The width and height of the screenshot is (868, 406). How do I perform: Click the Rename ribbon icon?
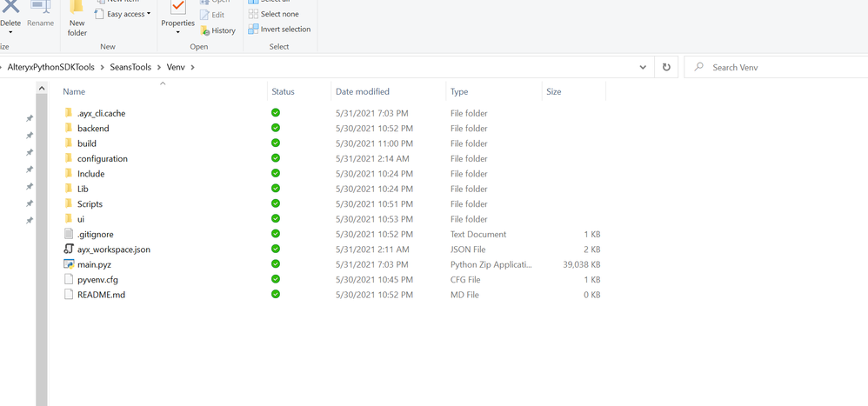tap(40, 8)
